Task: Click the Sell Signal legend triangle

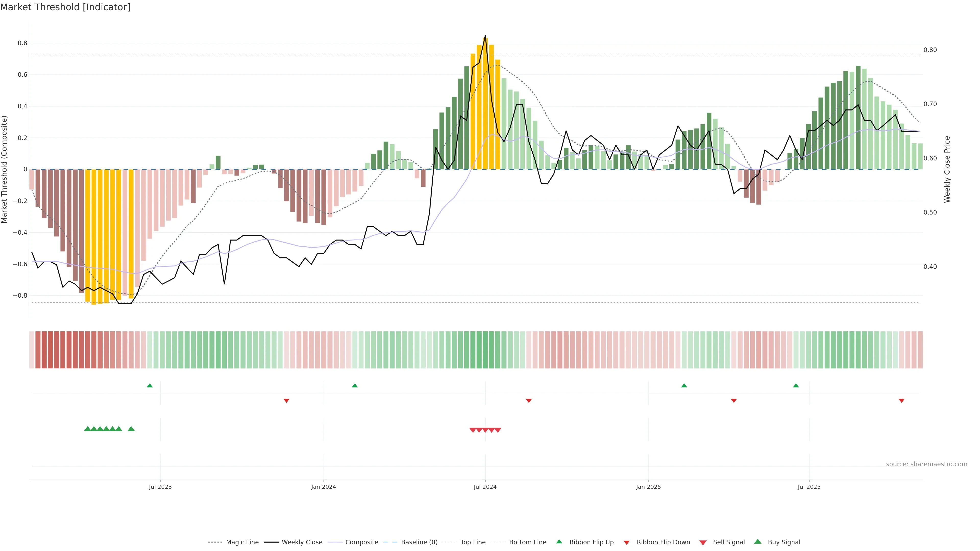Action: tap(703, 543)
